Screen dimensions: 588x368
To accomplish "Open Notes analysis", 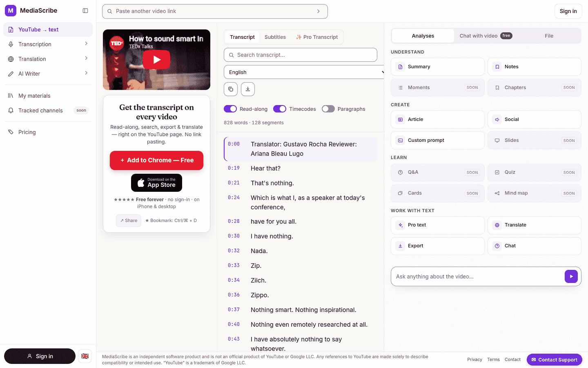I will (x=535, y=67).
